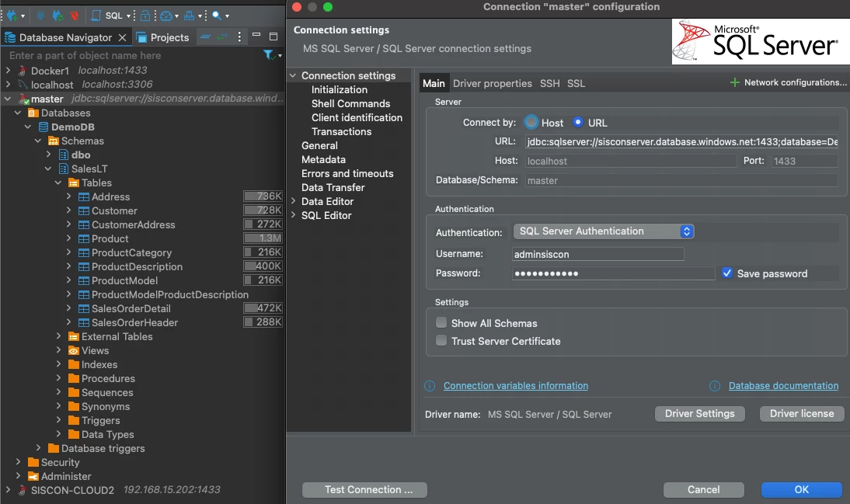Click the Driver license button

tap(802, 414)
